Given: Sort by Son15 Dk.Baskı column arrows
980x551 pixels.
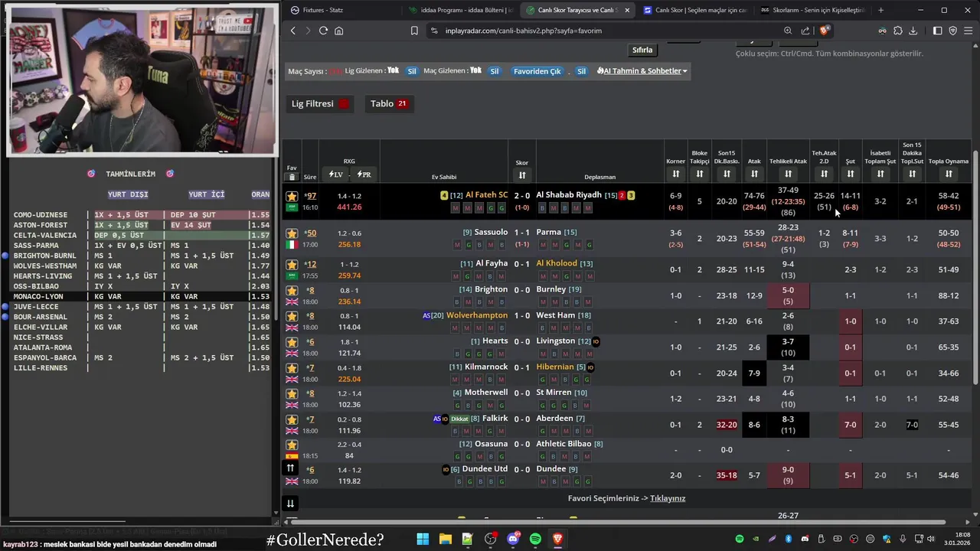Looking at the screenshot, I should click(x=727, y=174).
